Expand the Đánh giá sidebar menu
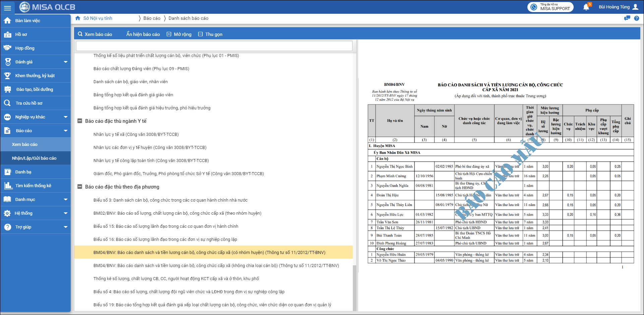 pyautogui.click(x=65, y=62)
